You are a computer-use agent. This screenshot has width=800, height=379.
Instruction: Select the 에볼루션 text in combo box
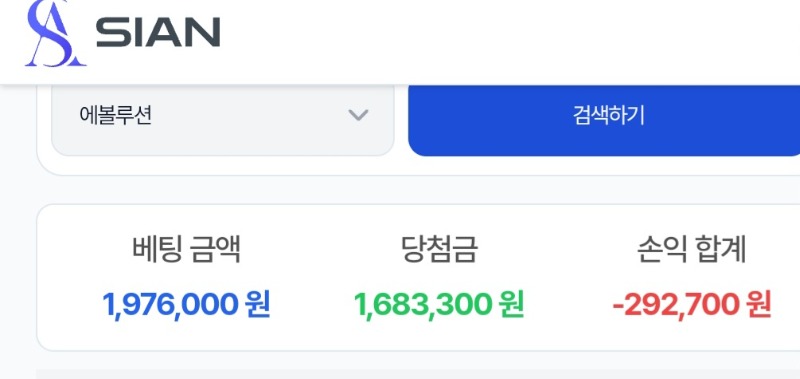pyautogui.click(x=115, y=116)
